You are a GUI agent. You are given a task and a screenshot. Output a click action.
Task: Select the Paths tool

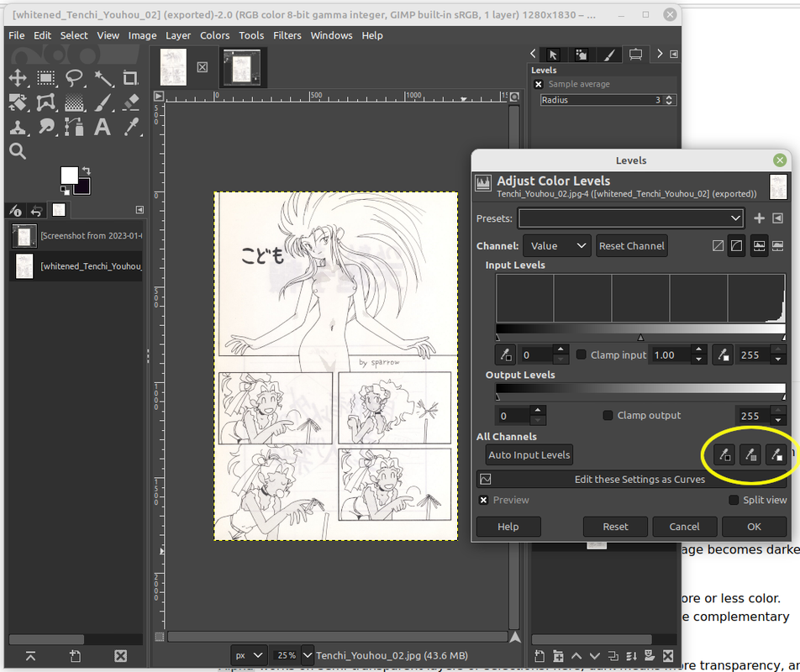(74, 127)
